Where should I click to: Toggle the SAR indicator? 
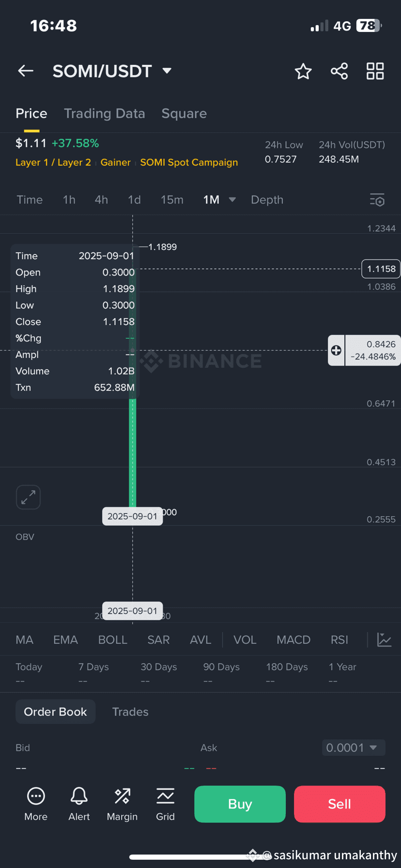click(158, 640)
